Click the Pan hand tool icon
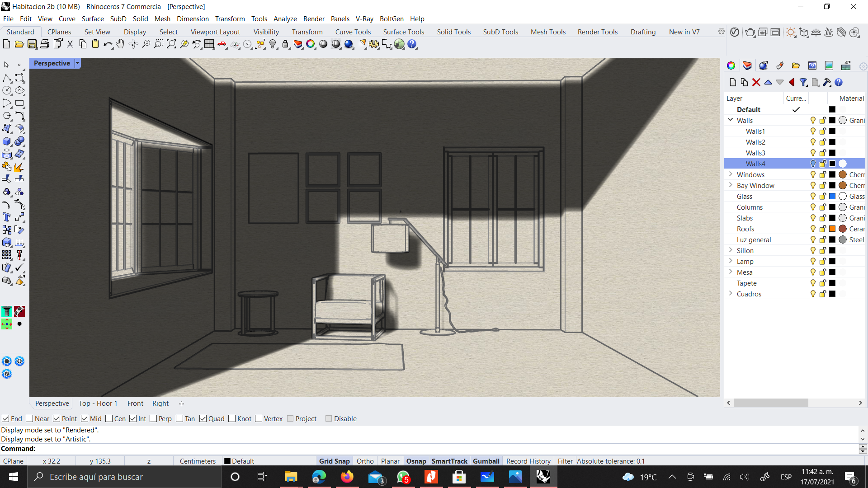 (x=120, y=44)
